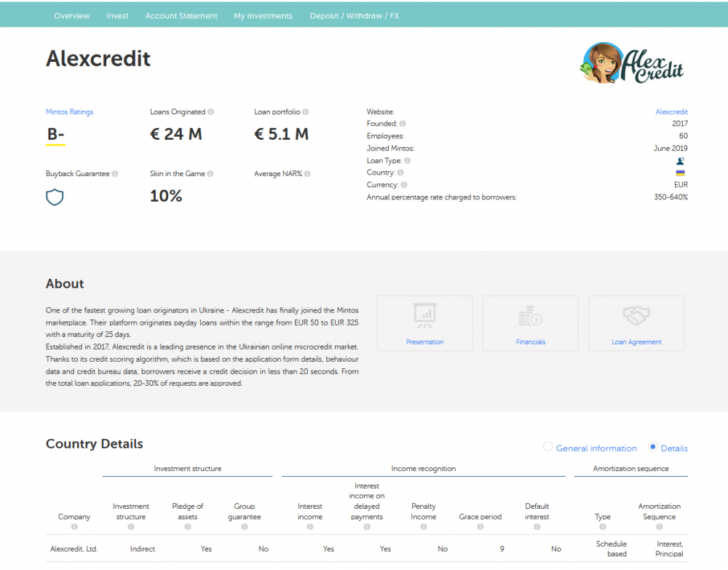Go to the Invest tab
Screen dimensions: 728x570
pyautogui.click(x=117, y=16)
